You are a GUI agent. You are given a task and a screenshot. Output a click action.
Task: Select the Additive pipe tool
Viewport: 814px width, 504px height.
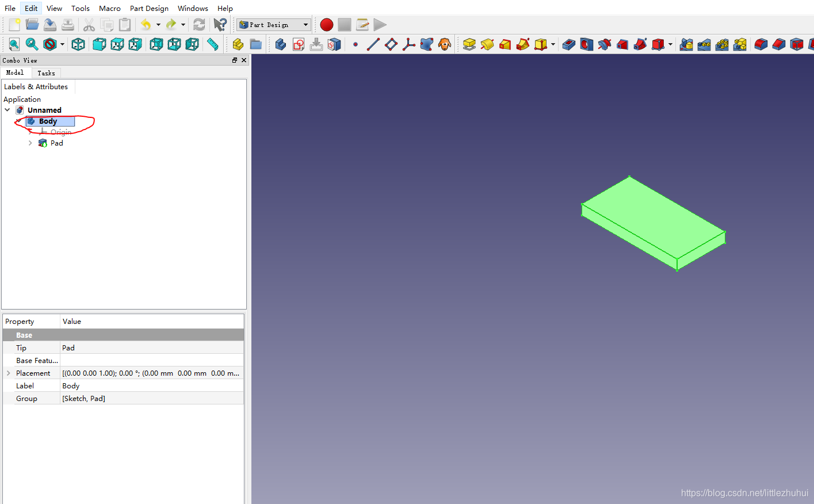[522, 44]
